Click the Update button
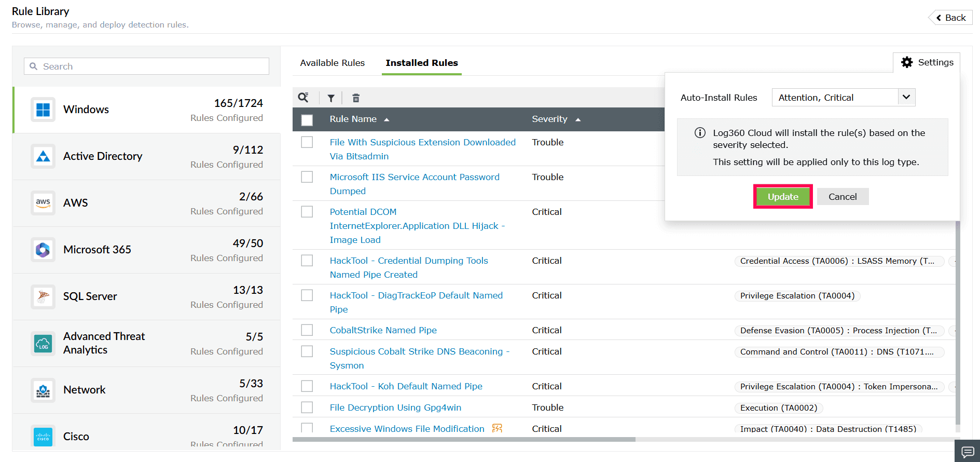The image size is (980, 462). [x=783, y=197]
